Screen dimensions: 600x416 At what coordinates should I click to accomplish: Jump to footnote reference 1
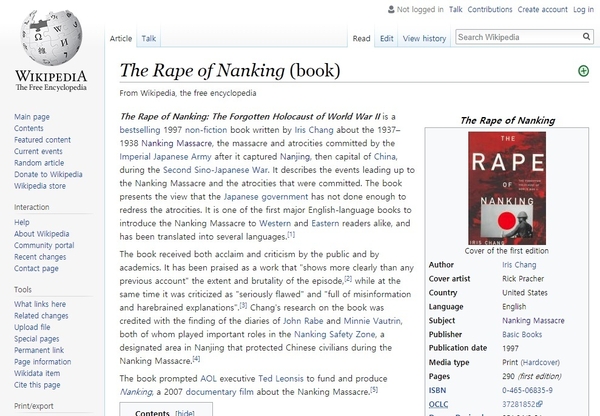coord(291,234)
